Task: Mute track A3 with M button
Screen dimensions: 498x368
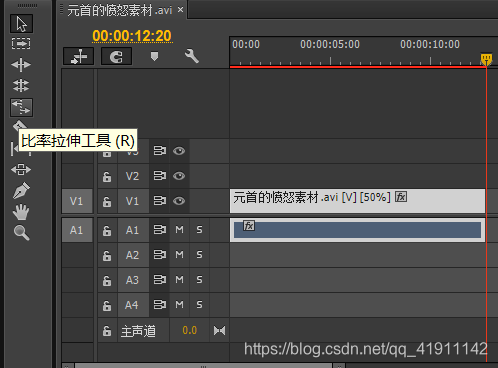Action: [x=179, y=280]
